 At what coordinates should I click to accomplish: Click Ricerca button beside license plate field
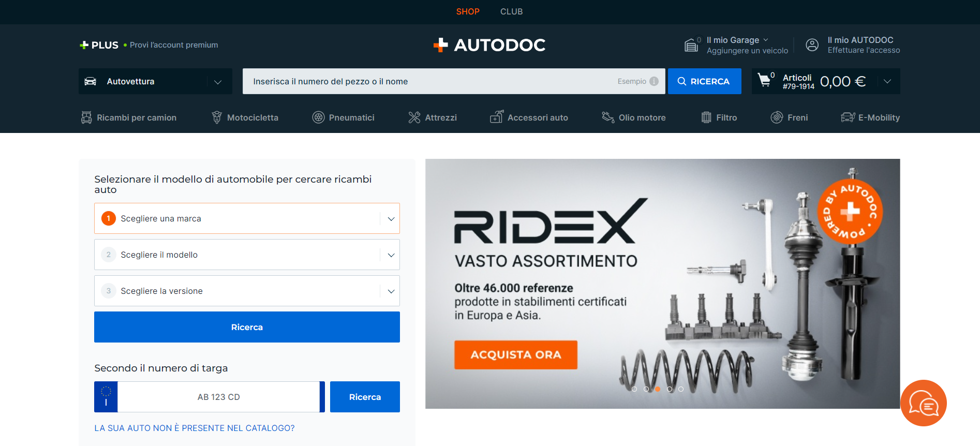pos(365,397)
